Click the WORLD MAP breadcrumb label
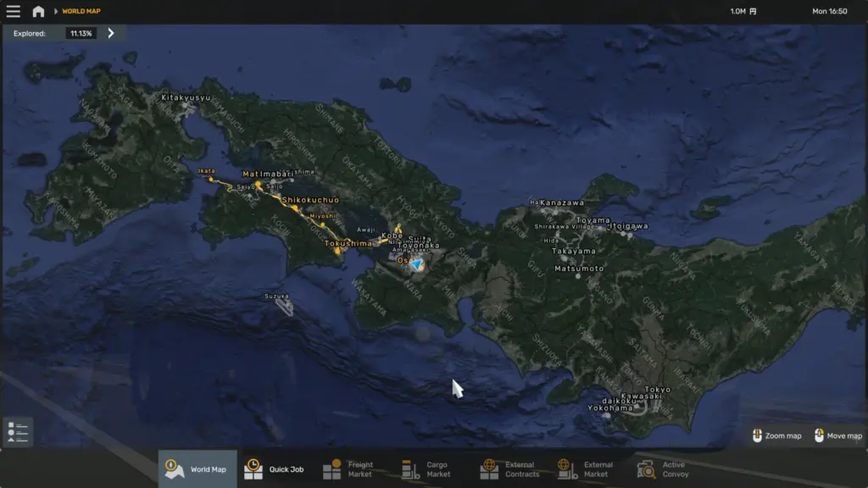 click(81, 11)
